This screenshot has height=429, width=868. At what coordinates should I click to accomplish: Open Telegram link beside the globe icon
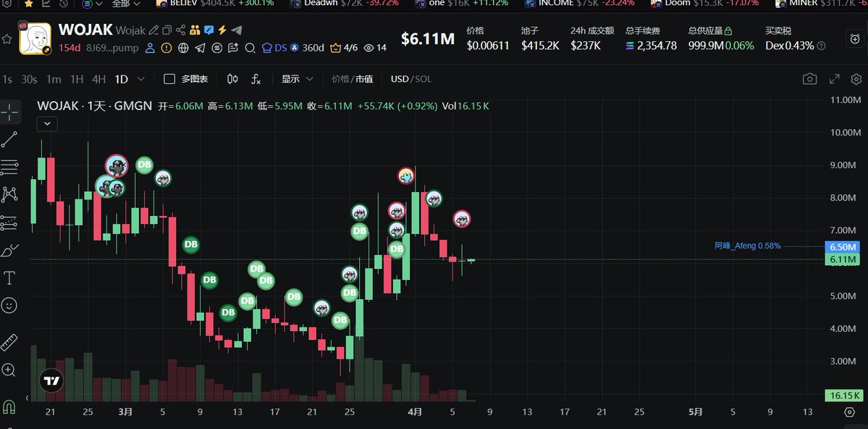[x=200, y=49]
